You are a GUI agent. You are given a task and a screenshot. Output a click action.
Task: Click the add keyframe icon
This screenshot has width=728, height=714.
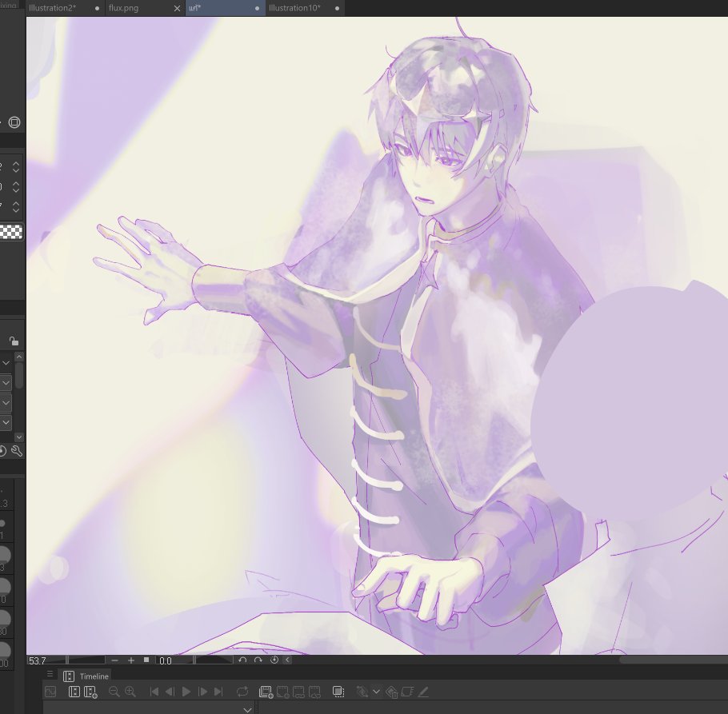pyautogui.click(x=362, y=692)
